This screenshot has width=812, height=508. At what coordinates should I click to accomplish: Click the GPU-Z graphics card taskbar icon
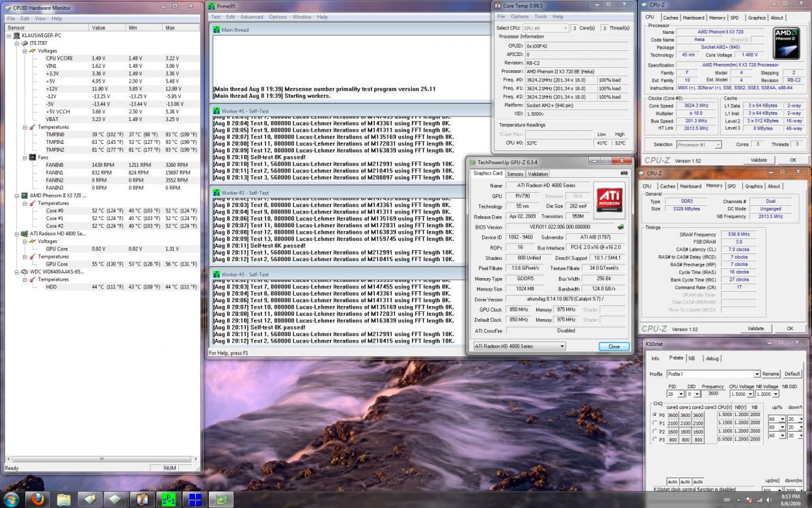pos(221,500)
